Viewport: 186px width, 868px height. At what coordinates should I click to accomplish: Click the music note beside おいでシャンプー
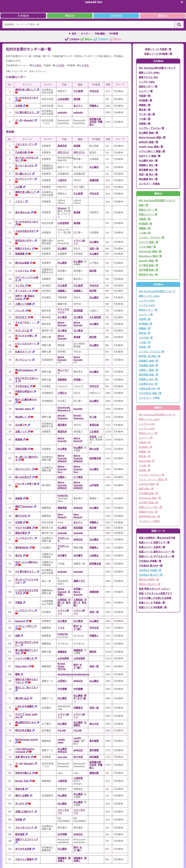35,179
